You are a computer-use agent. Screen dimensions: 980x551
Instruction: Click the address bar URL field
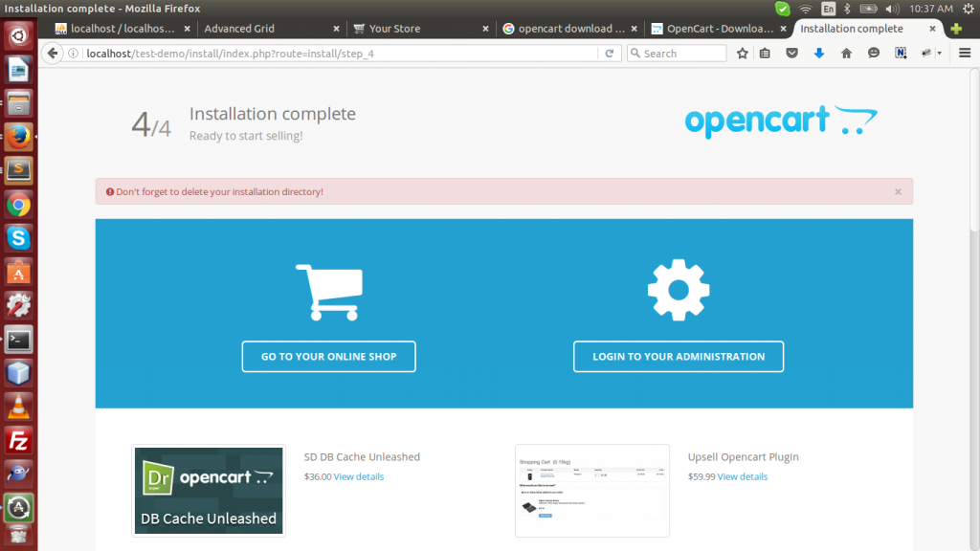point(341,54)
